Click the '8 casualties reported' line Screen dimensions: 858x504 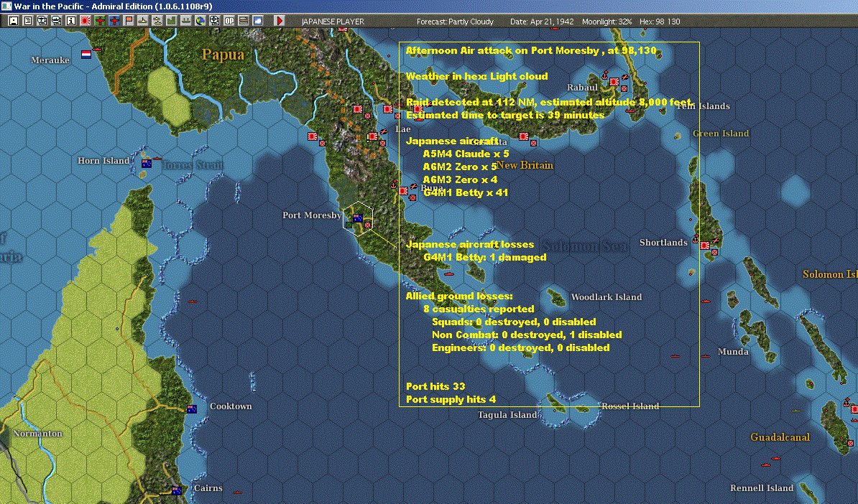pos(479,309)
